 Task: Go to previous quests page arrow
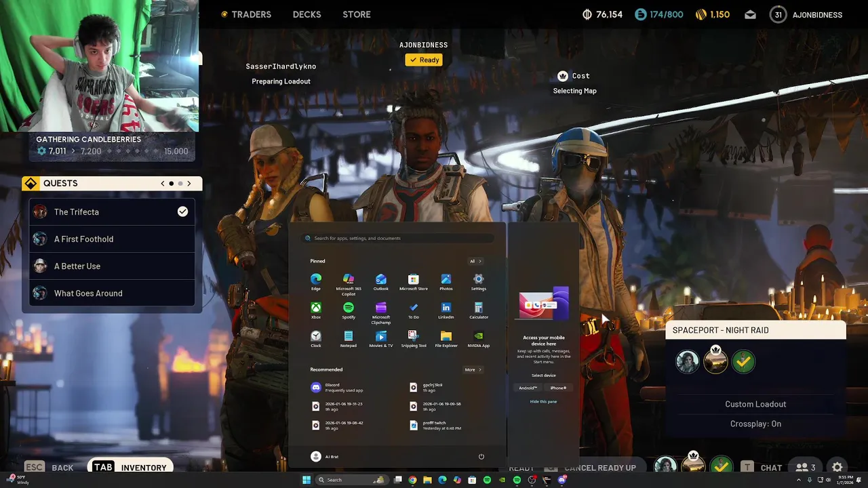[x=163, y=183]
